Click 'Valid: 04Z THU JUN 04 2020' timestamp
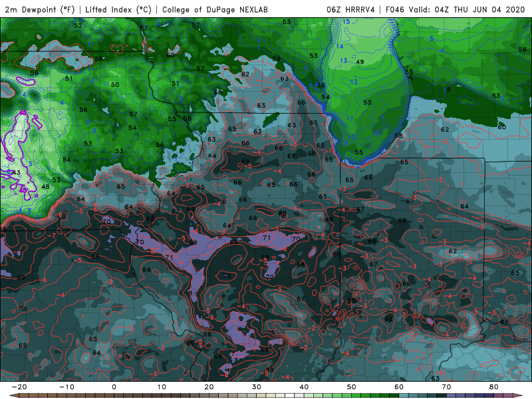Screen dimensions: 532x399 pos(467,10)
